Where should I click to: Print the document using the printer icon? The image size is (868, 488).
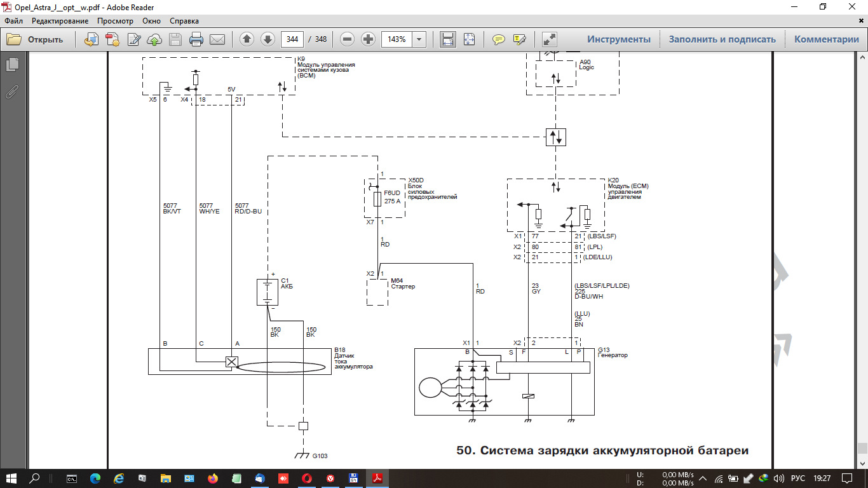(x=196, y=39)
